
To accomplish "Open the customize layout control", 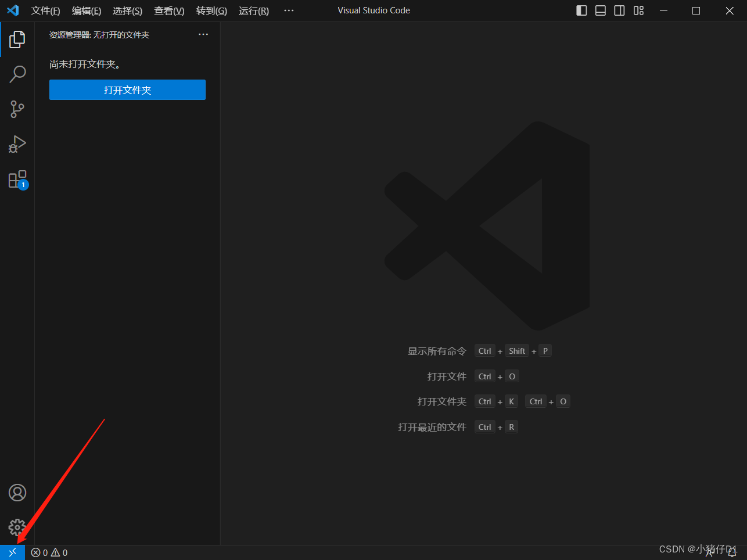I will (x=639, y=10).
